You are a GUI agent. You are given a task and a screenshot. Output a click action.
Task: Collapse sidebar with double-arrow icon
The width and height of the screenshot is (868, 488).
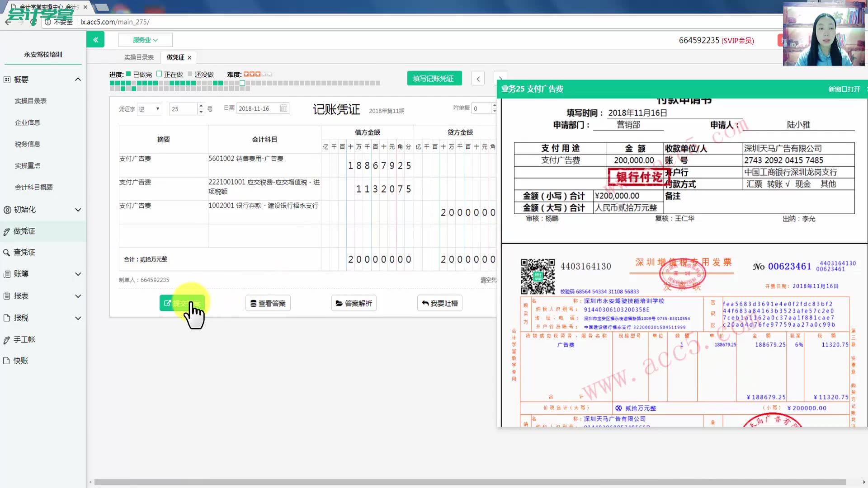95,40
